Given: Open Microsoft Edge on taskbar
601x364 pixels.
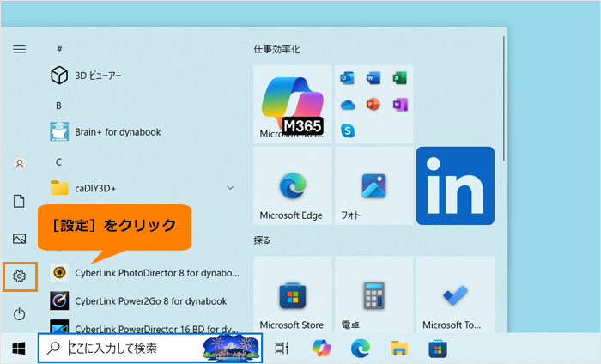Looking at the screenshot, I should (361, 349).
